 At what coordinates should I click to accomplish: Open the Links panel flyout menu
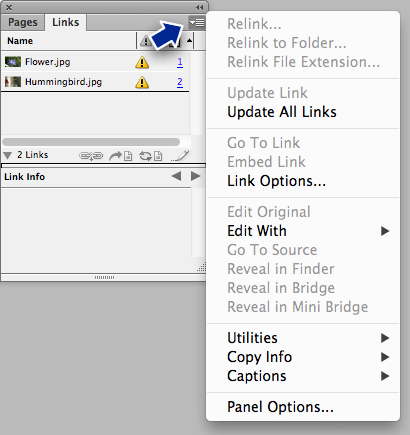tap(197, 23)
